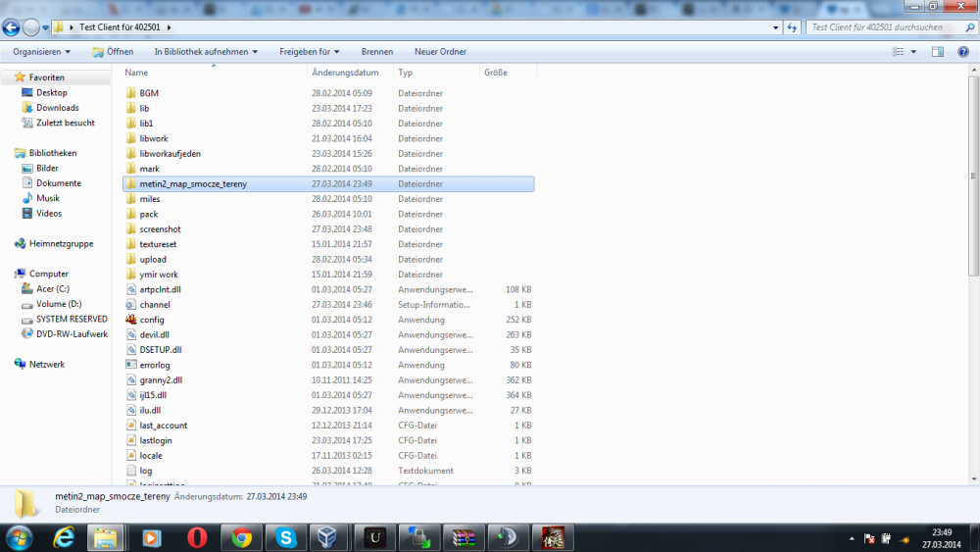Screen dimensions: 980x552
Task: Click the VirtualBox taskbar icon
Action: pyautogui.click(x=329, y=537)
